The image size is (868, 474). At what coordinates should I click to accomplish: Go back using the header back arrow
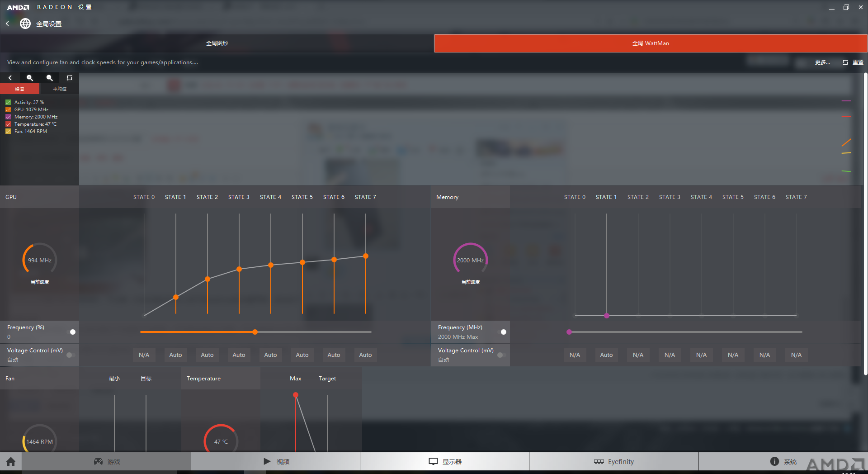pos(7,24)
